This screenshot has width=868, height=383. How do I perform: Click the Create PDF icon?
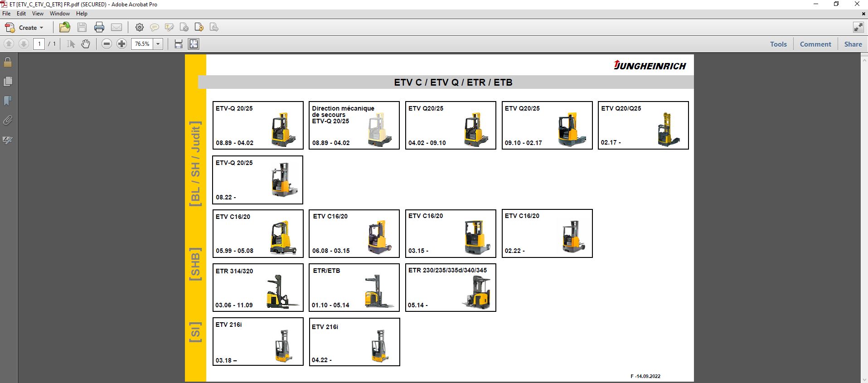pyautogui.click(x=10, y=28)
